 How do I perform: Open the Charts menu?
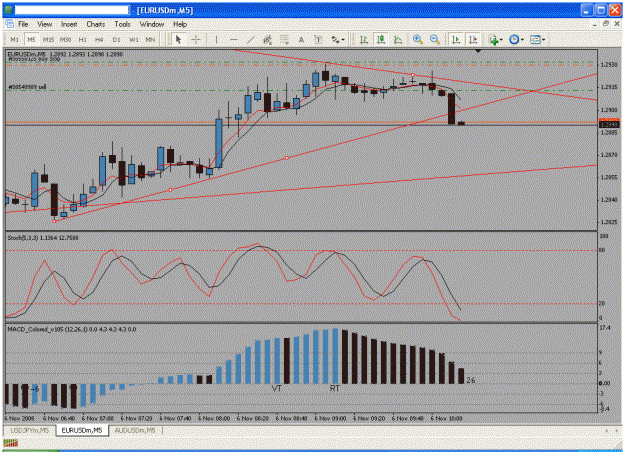(96, 24)
